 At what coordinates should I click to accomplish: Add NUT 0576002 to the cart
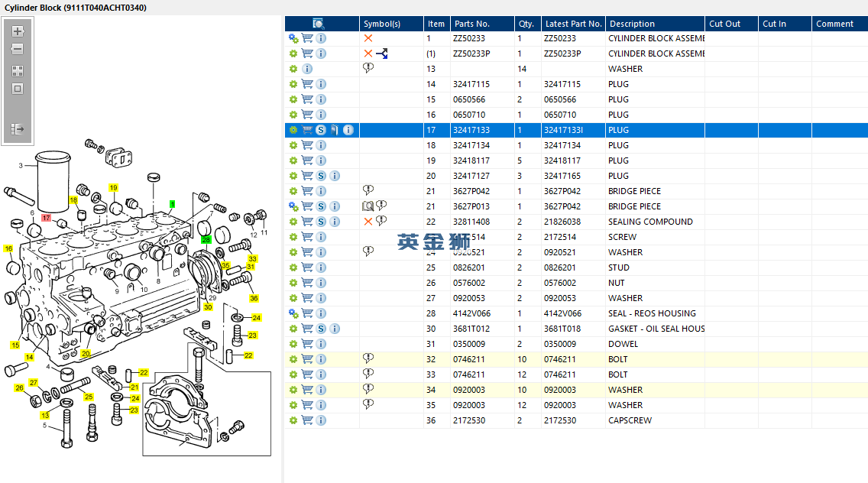pos(307,283)
